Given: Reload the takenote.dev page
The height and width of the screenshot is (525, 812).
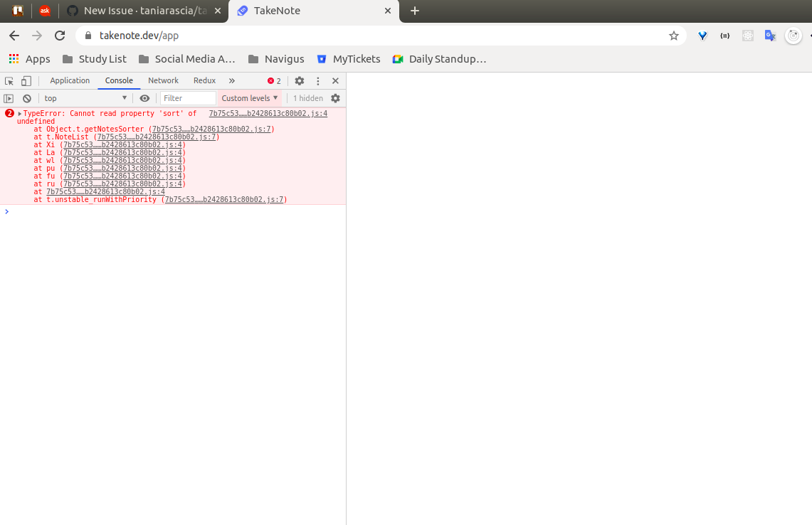Looking at the screenshot, I should click(x=59, y=35).
